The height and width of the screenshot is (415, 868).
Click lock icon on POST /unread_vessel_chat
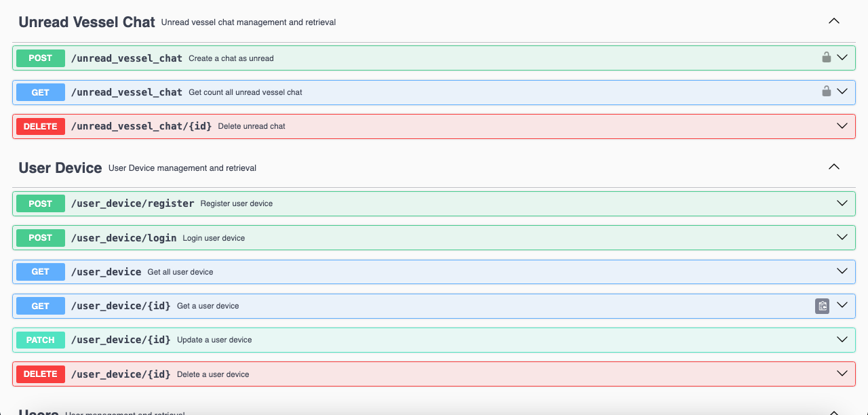click(826, 58)
